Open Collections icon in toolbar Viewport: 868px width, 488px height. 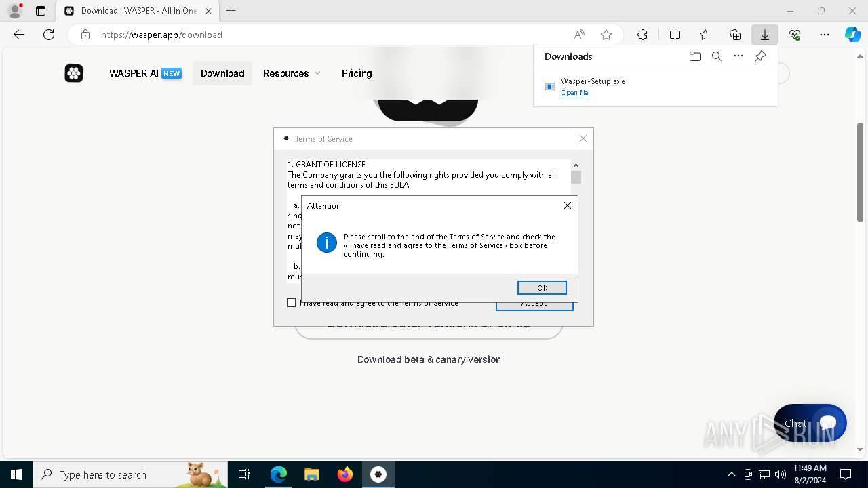pyautogui.click(x=735, y=35)
